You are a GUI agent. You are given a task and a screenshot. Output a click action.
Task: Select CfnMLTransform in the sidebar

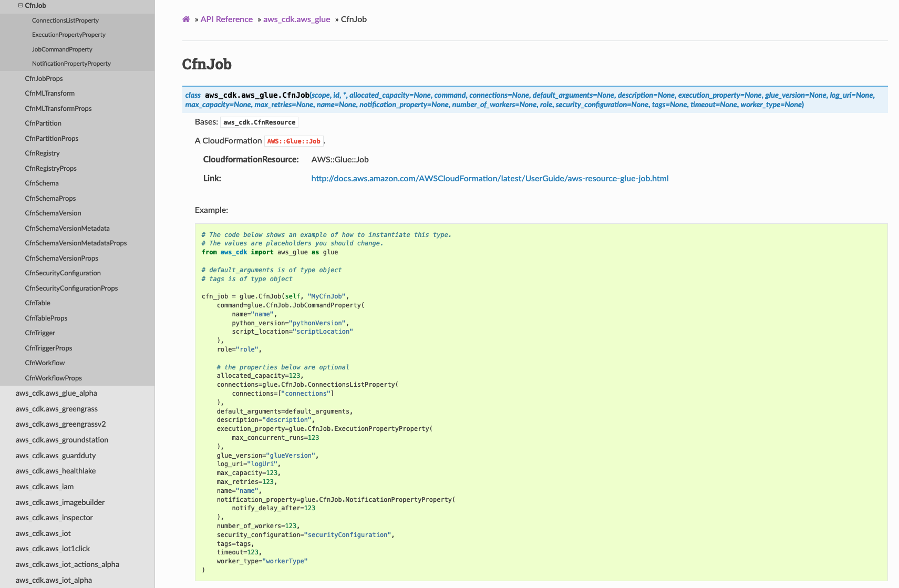tap(50, 93)
